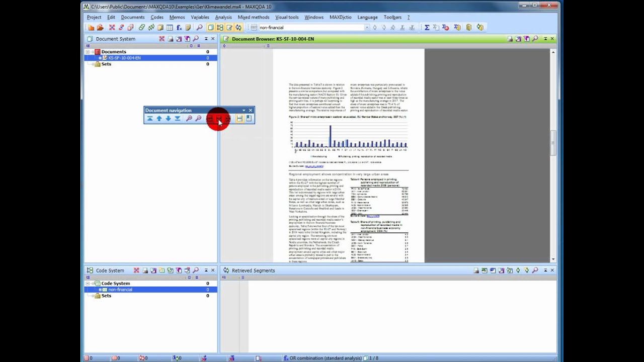Image resolution: width=644 pixels, height=362 pixels.
Task: Click the New Project folder icon
Action: (91, 28)
